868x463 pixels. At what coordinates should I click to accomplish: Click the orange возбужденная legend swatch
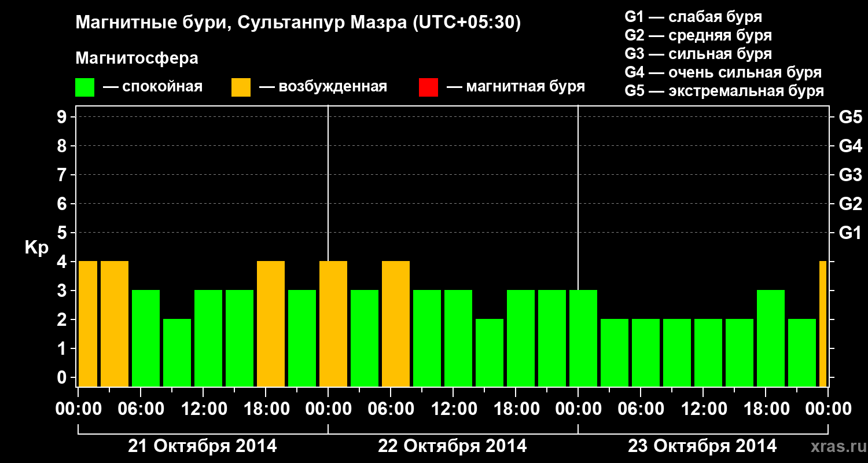[241, 87]
